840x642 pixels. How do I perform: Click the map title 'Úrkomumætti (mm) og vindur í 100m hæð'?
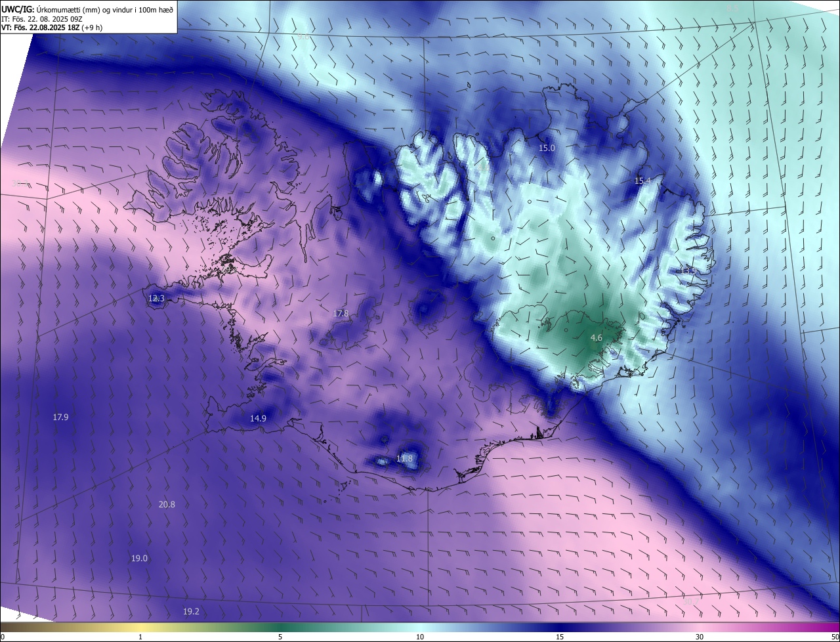(105, 9)
